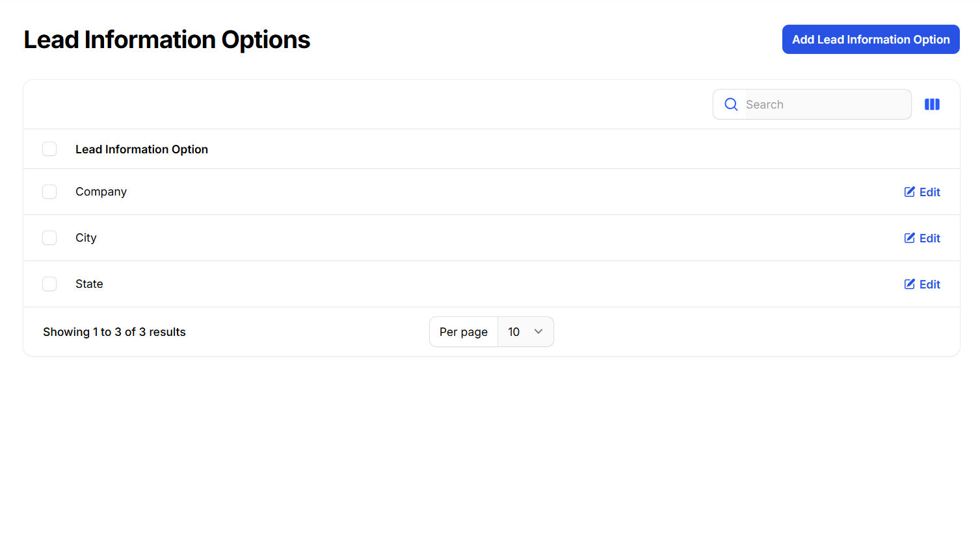The width and height of the screenshot is (980, 536).
Task: Hit the edit pencil icon for State
Action: tap(910, 284)
